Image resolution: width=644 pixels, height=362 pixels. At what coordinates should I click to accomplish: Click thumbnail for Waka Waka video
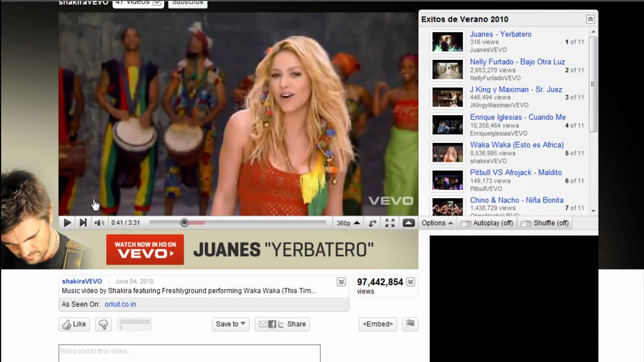447,152
